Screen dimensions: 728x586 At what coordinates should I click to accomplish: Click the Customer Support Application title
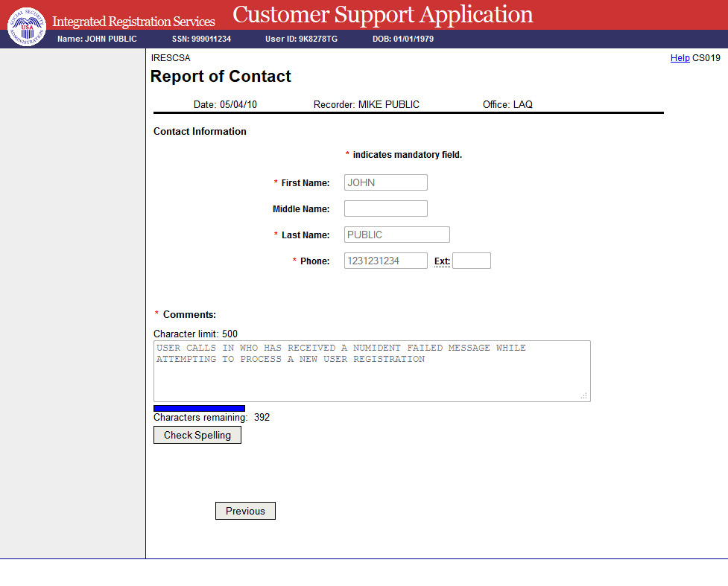382,14
